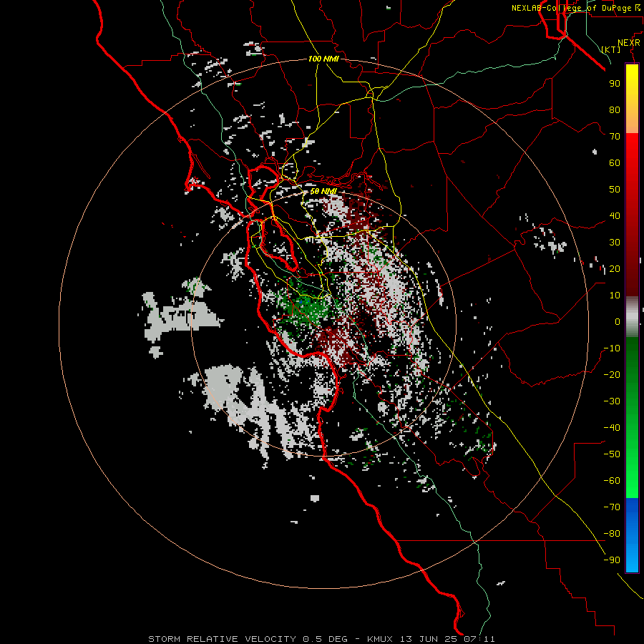Click the "[KT]" units label
This screenshot has height=644, width=644.
click(x=611, y=49)
